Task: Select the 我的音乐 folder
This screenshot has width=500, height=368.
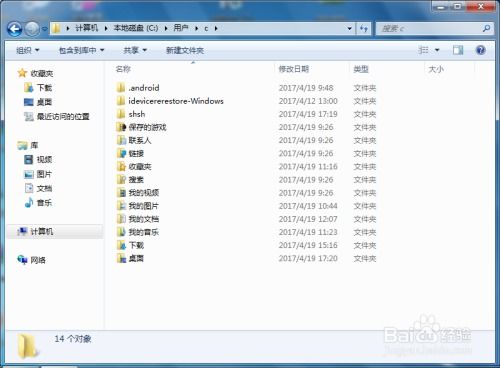Action: pyautogui.click(x=138, y=232)
